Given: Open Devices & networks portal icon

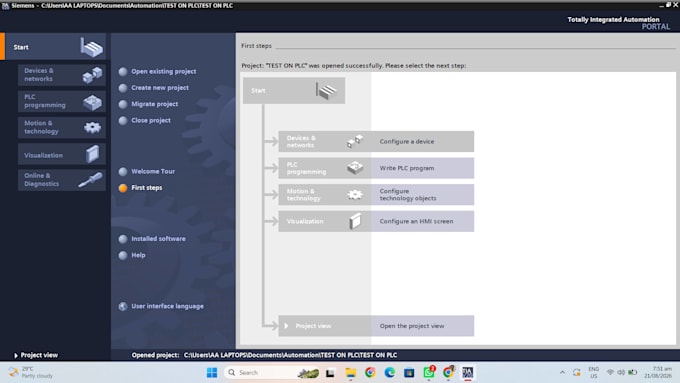Looking at the screenshot, I should 92,75.
